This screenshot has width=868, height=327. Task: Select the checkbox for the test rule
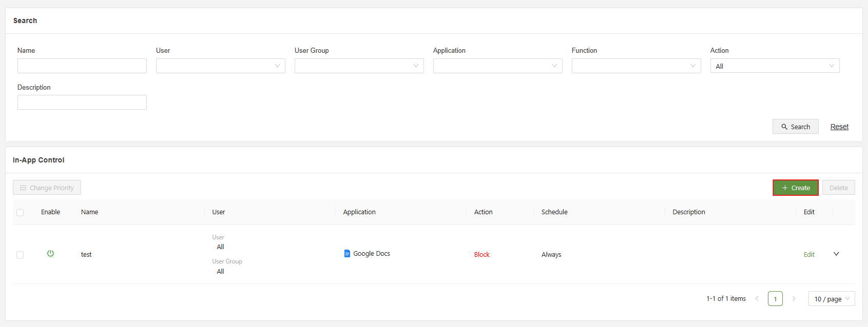(20, 255)
